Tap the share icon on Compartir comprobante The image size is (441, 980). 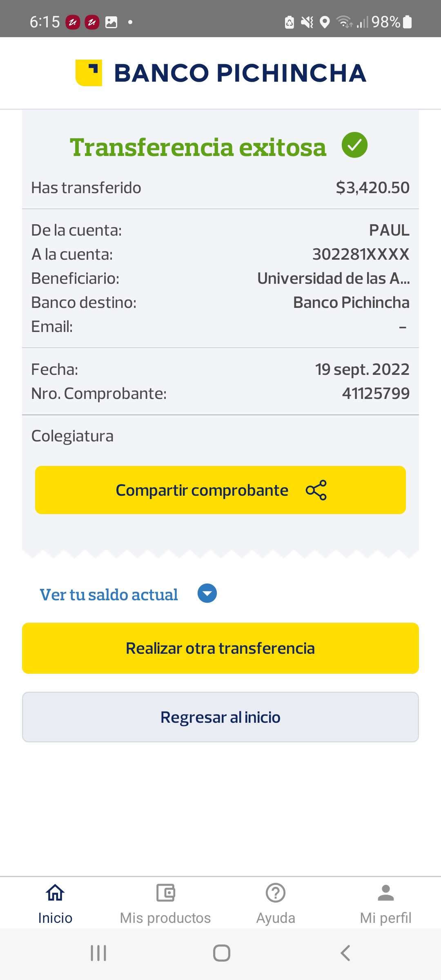click(316, 490)
